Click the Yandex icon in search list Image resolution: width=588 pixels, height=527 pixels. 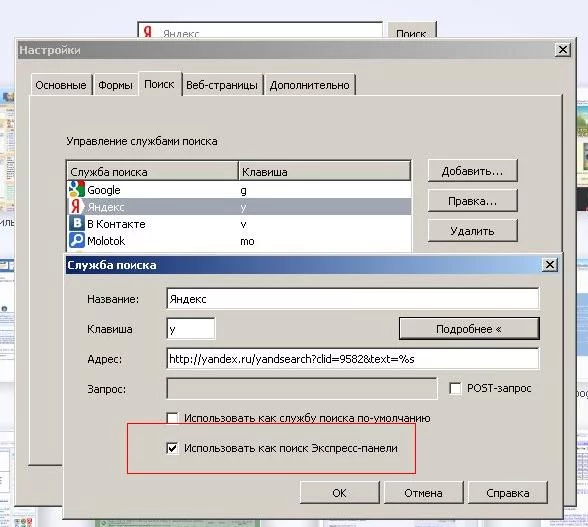[76, 207]
